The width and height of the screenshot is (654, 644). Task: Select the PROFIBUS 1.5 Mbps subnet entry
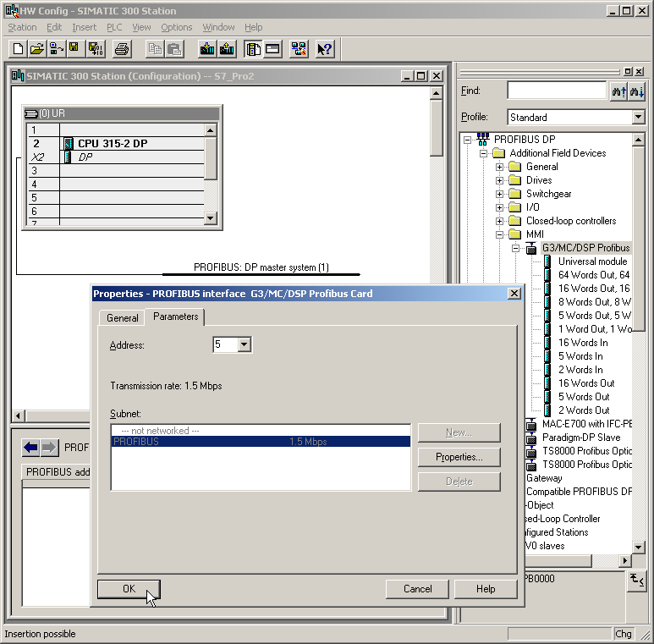point(261,442)
